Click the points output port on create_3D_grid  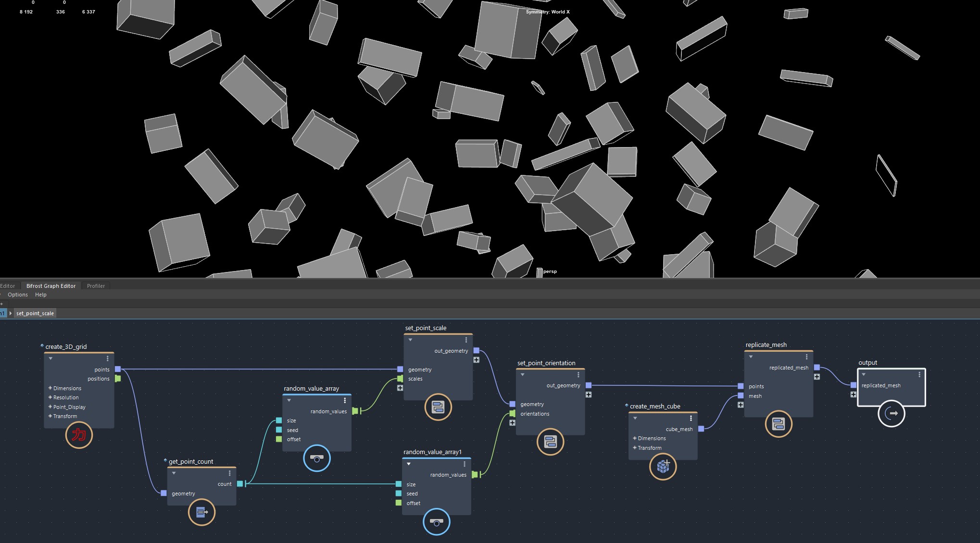coord(118,369)
